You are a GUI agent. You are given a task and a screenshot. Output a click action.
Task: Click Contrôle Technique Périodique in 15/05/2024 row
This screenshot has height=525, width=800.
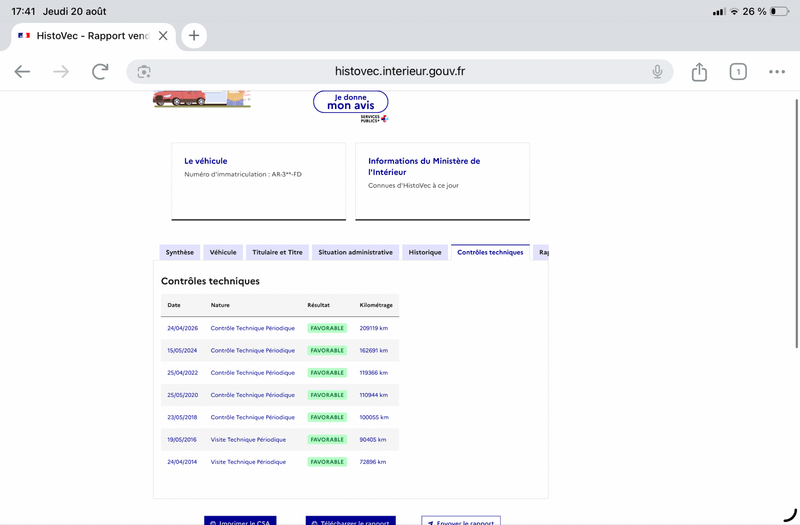[x=253, y=351]
